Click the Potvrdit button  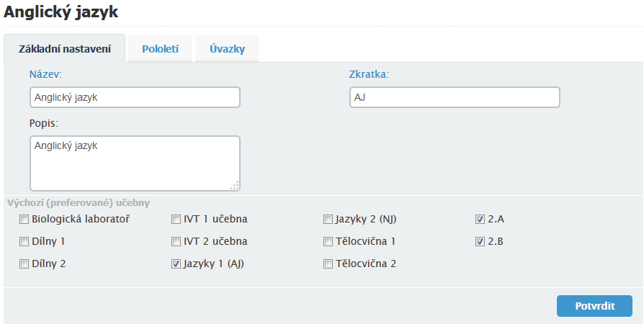(x=594, y=306)
